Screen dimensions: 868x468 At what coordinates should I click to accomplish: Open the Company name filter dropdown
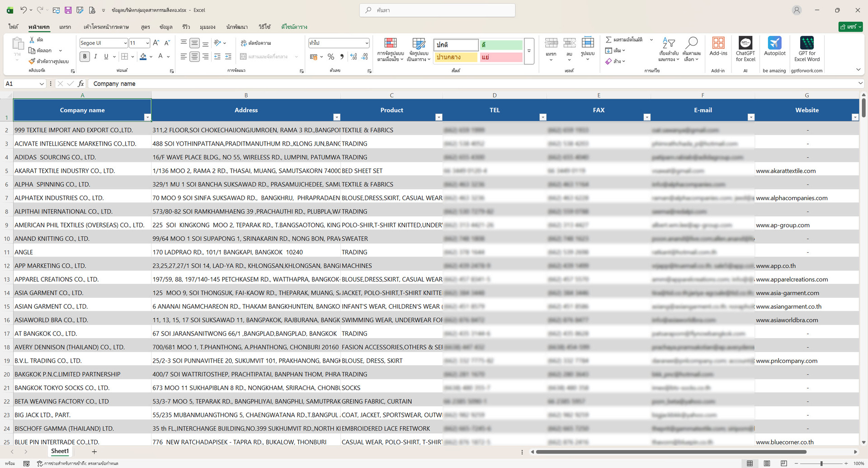tap(147, 117)
